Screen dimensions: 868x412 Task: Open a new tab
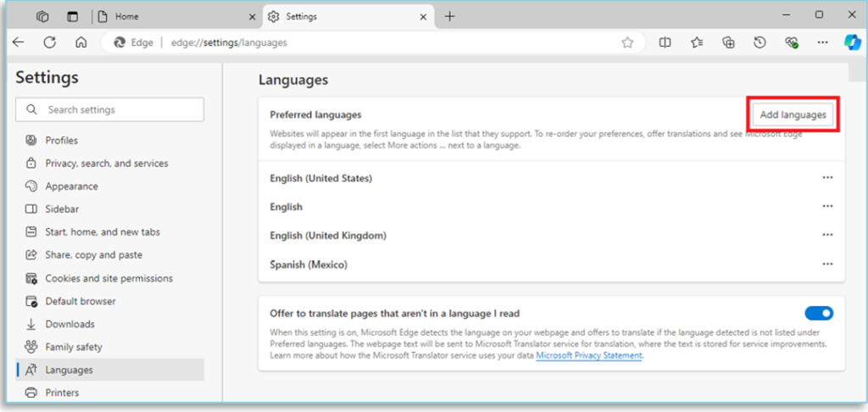pos(449,16)
